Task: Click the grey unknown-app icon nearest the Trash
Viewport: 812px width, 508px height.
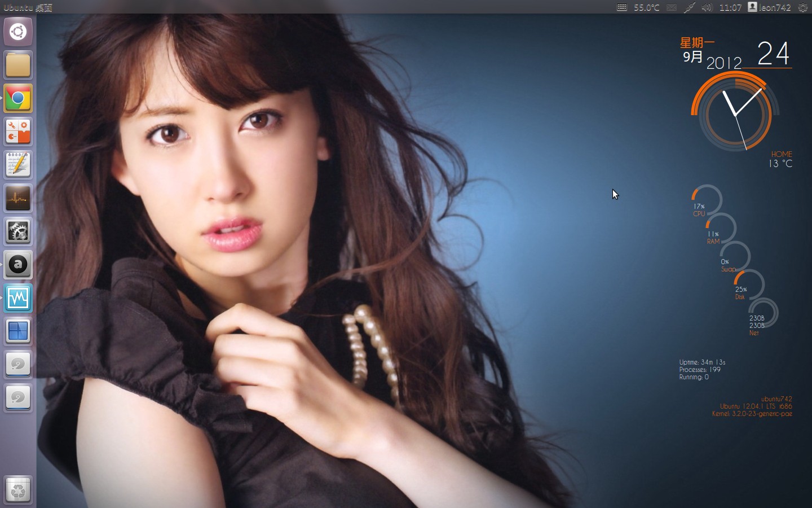Action: pyautogui.click(x=18, y=398)
